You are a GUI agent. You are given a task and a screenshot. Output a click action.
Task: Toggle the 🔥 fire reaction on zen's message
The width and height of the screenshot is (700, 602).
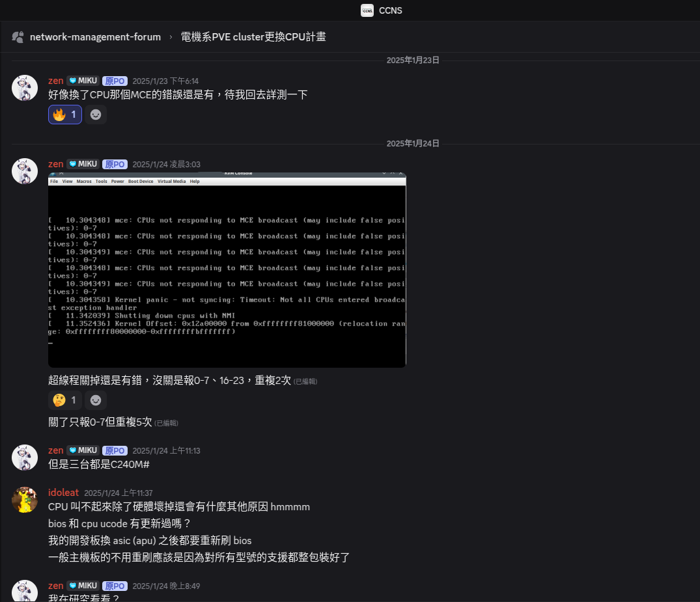pos(64,114)
